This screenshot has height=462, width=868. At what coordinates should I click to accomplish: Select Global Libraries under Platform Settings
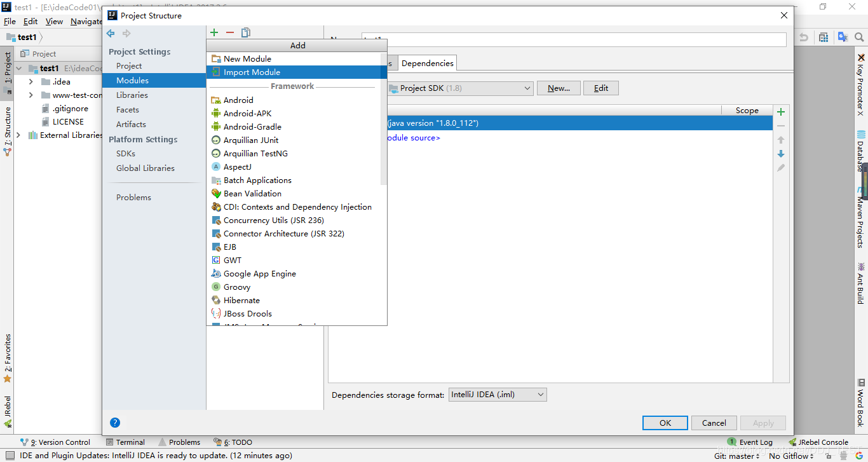(146, 168)
